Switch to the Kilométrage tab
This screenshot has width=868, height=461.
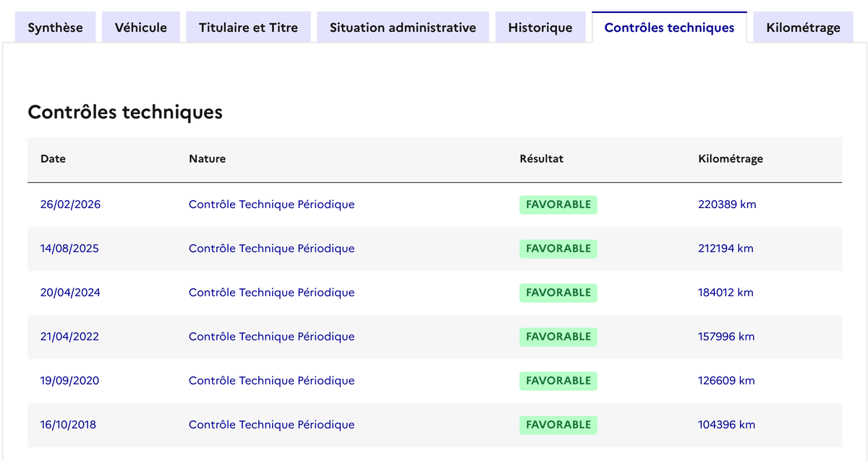(803, 27)
